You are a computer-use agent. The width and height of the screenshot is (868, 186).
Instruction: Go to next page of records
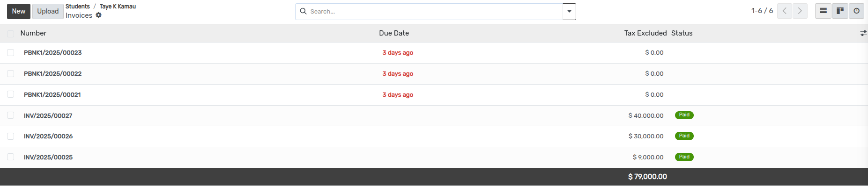(x=800, y=11)
